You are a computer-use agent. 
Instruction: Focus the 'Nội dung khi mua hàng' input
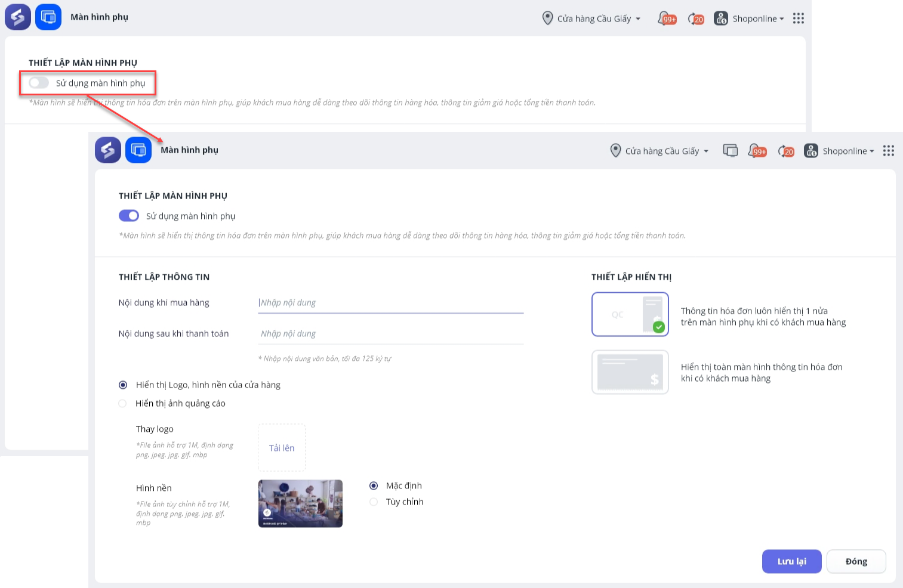coord(391,303)
